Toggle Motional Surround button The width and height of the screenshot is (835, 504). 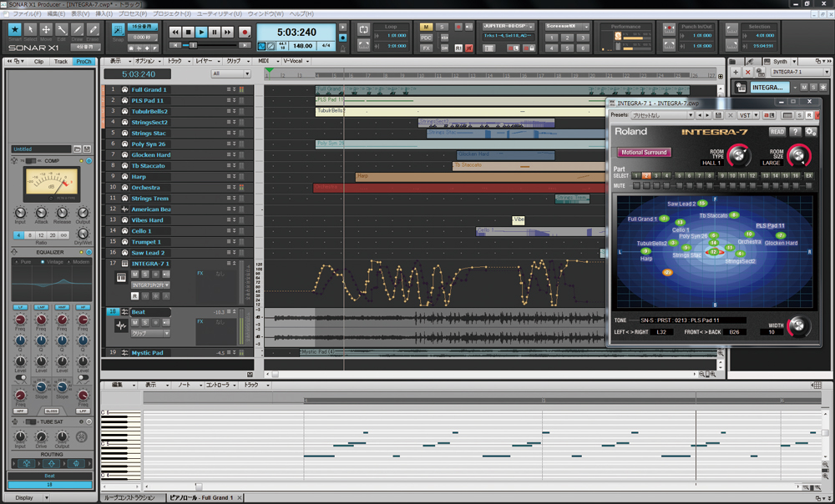(x=644, y=152)
